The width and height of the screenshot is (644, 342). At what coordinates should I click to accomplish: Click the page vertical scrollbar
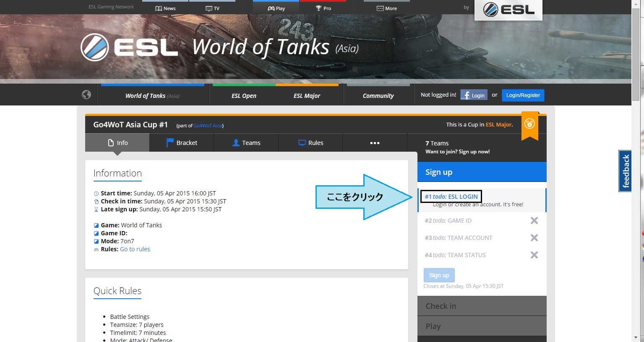tap(636, 168)
